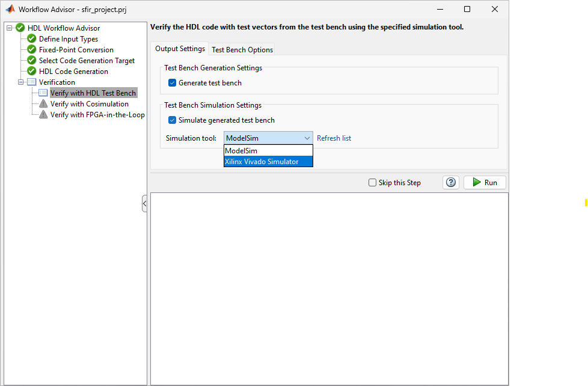Enable the Skip this Step checkbox
This screenshot has width=588, height=386.
[373, 183]
